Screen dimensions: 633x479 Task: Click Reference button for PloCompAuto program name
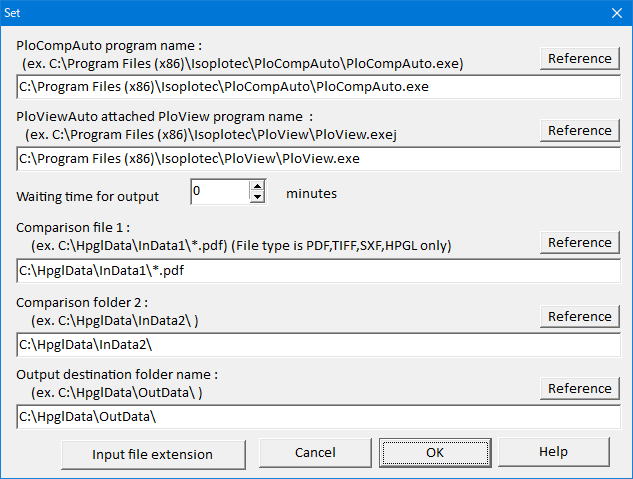pos(579,58)
